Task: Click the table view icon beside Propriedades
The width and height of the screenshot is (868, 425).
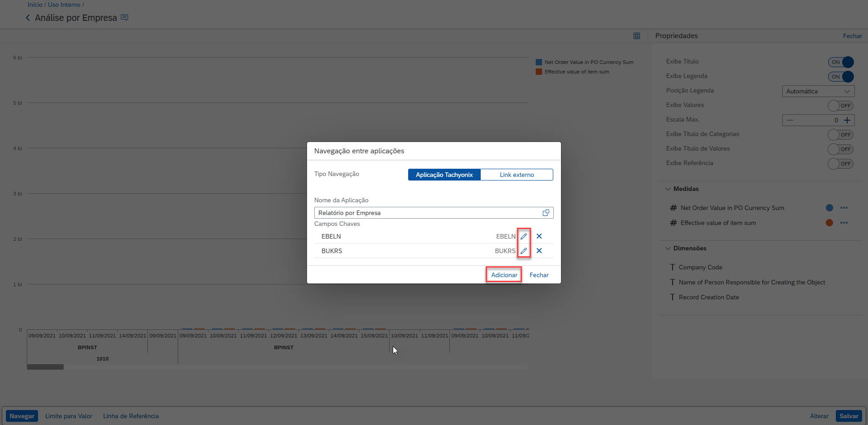Action: coord(637,36)
